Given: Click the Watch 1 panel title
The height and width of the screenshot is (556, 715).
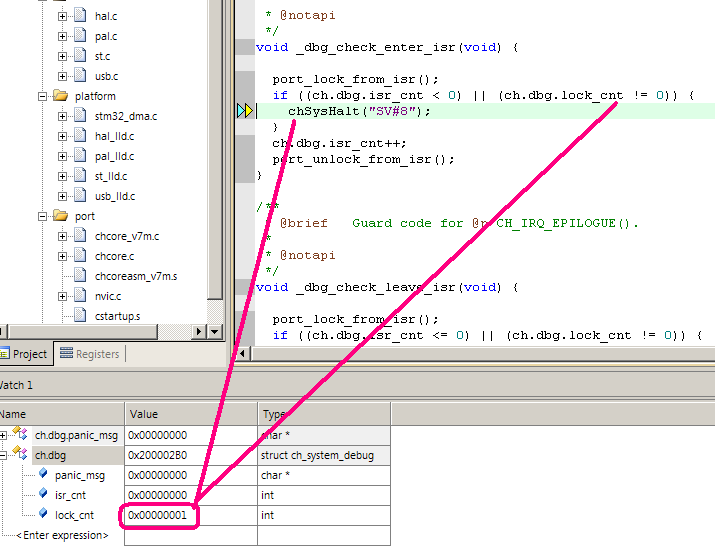Looking at the screenshot, I should point(16,385).
